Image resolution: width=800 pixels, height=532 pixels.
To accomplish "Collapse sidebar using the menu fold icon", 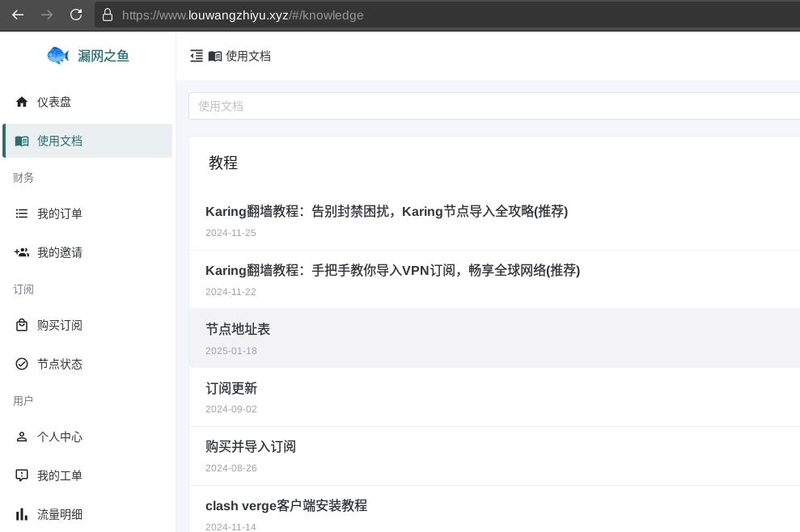I will [197, 56].
